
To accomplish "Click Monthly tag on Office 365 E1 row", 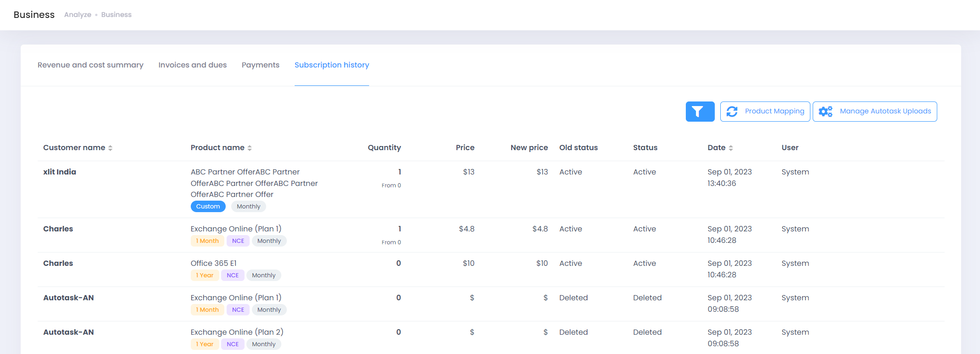I will [264, 275].
